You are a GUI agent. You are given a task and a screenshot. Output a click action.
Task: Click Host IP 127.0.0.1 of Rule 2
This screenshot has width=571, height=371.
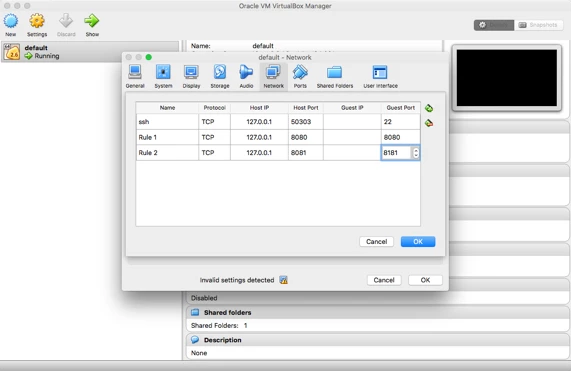259,153
